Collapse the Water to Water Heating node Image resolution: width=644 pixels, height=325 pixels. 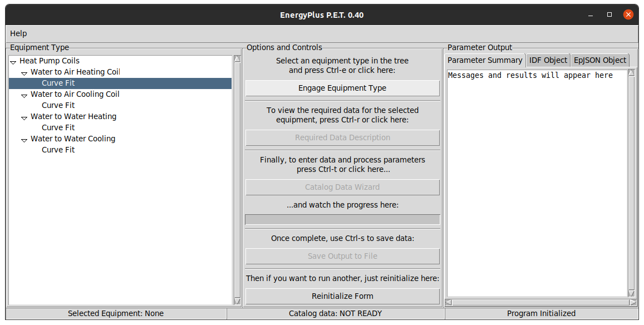tap(24, 117)
